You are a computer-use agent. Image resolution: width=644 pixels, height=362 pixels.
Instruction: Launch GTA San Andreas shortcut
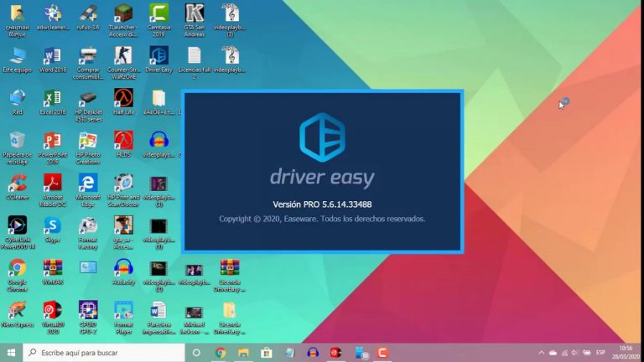pyautogui.click(x=195, y=20)
